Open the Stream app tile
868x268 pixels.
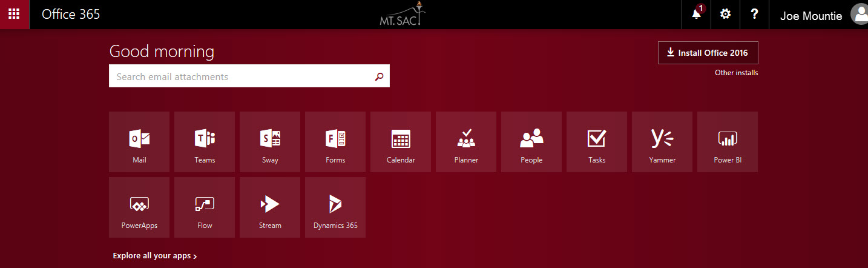tap(270, 207)
